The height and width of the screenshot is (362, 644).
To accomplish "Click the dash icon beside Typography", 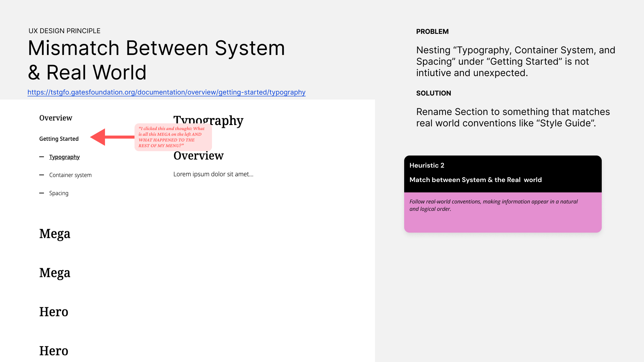I will coord(42,157).
